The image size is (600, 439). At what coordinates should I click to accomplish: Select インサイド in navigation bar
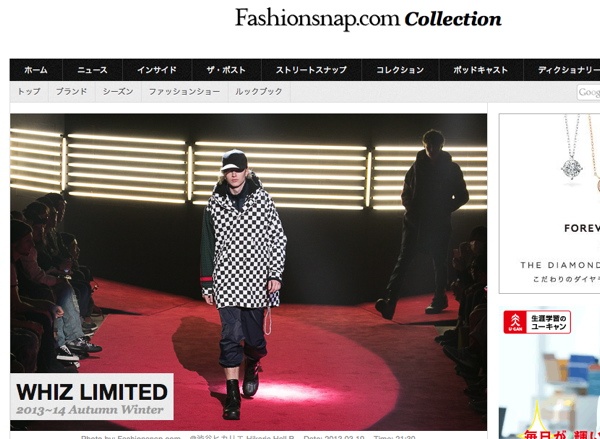tap(157, 70)
